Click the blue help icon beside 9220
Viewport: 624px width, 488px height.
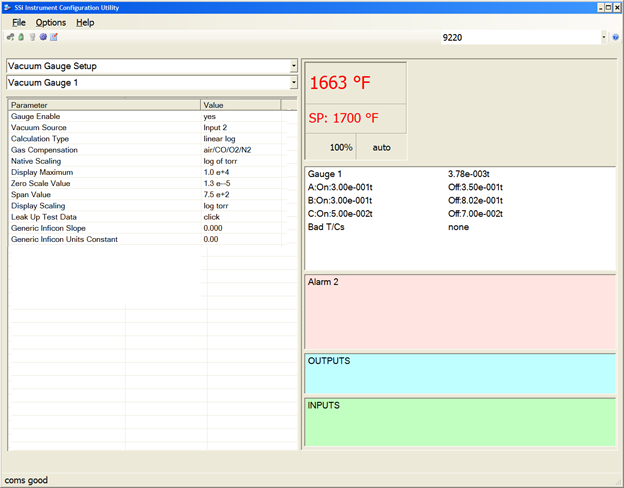click(616, 37)
